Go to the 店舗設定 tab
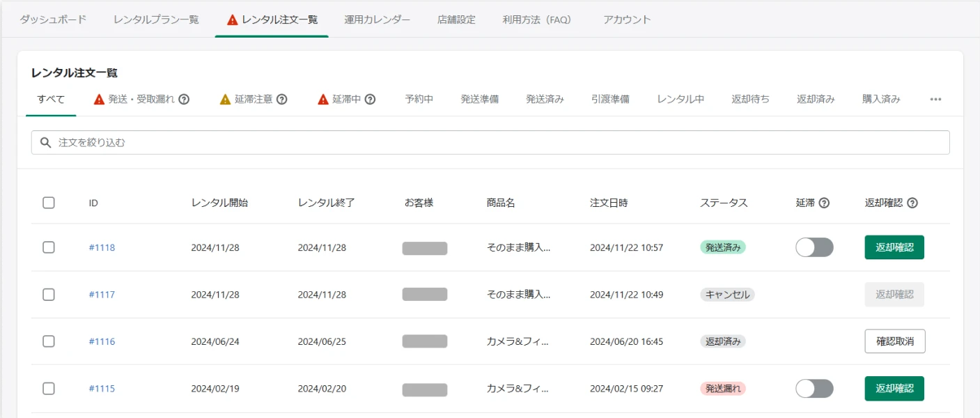The height and width of the screenshot is (418, 980). pos(456,20)
